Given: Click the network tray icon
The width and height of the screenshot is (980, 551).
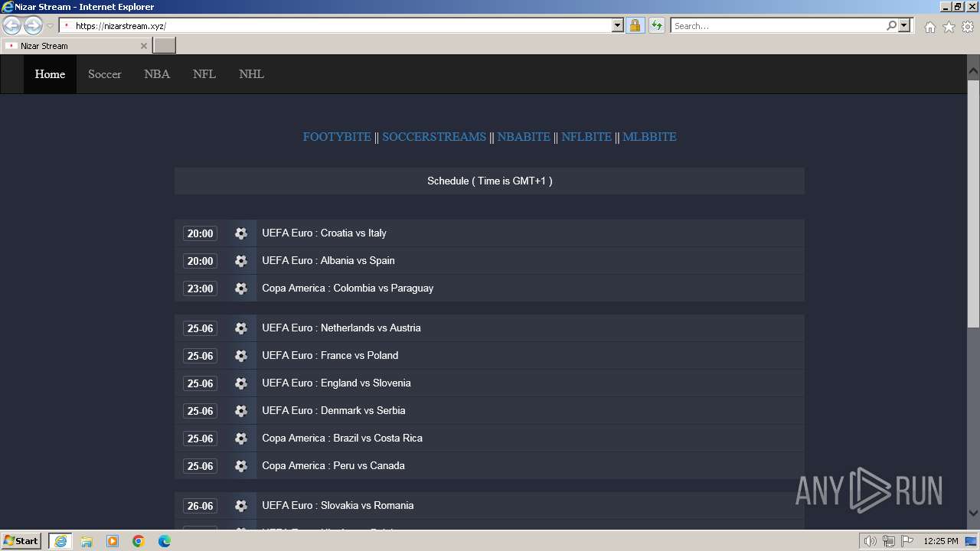Looking at the screenshot, I should click(x=889, y=541).
